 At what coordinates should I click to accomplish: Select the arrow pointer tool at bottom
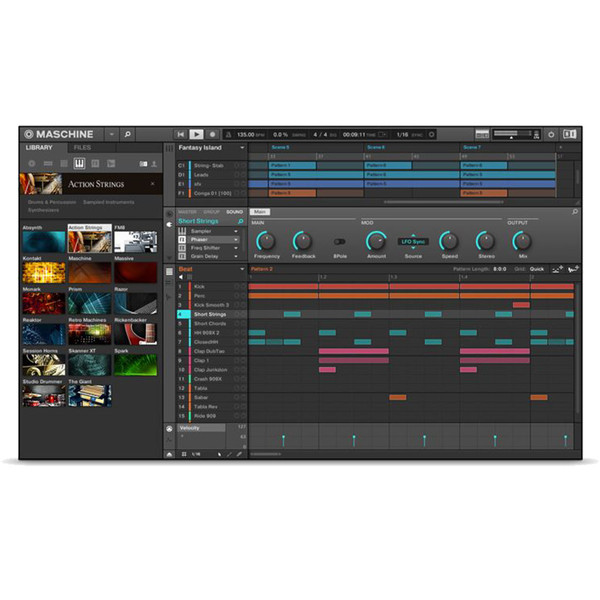tap(219, 454)
